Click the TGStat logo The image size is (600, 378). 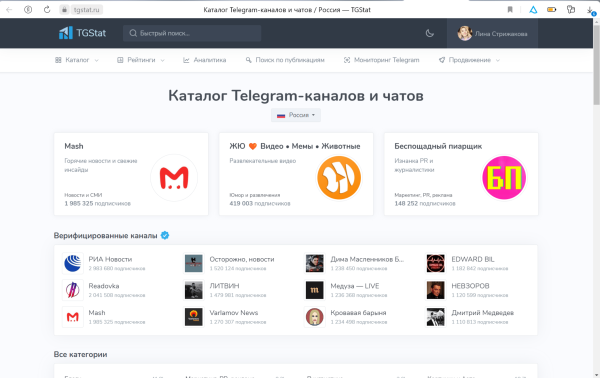point(82,33)
